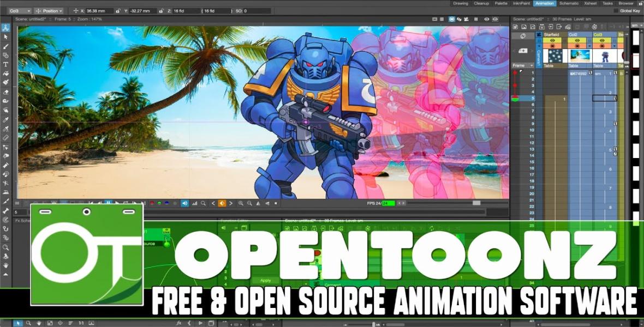Toggle Starfield column preview eye
Screen dimensions: 644x327
coord(553,41)
